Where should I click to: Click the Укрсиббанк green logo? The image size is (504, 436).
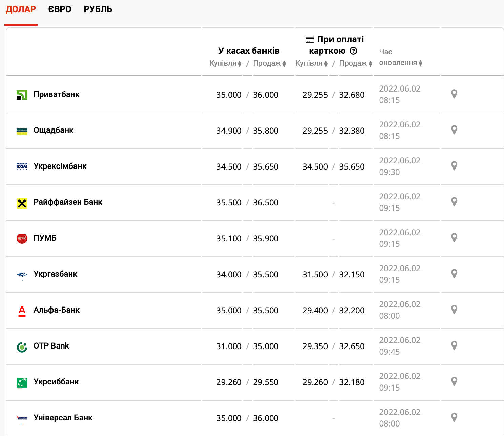(x=22, y=382)
